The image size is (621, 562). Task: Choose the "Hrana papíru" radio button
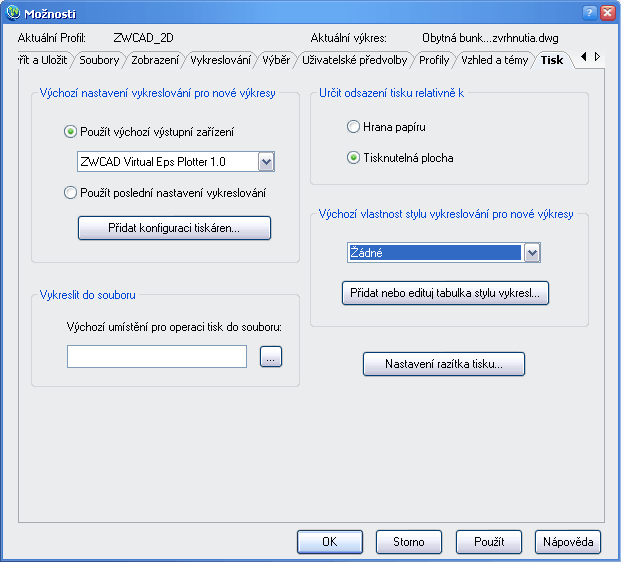[353, 127]
